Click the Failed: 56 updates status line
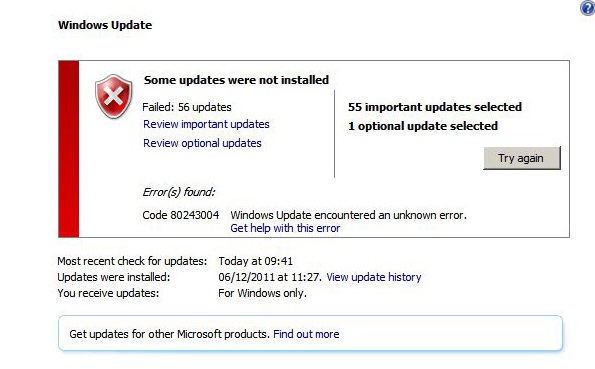This screenshot has width=595, height=369. pos(187,107)
